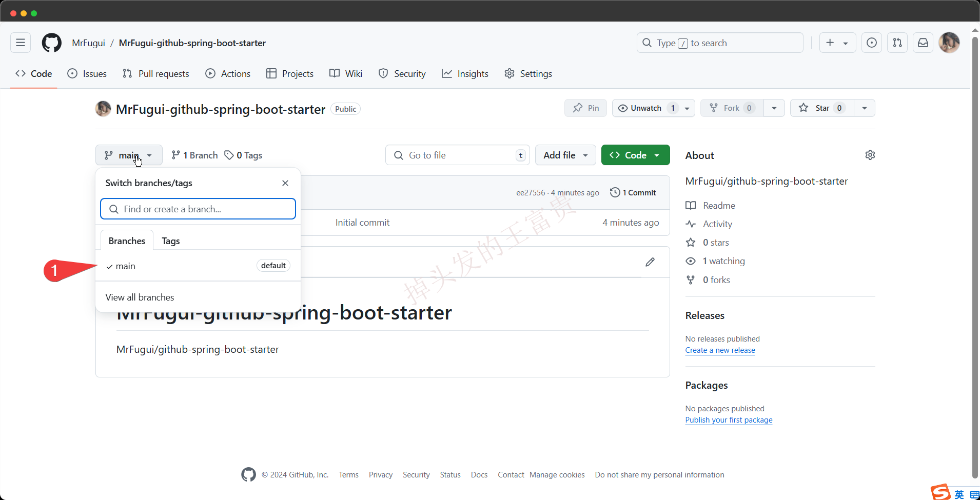
Task: Open the pull requests icon in header
Action: (x=897, y=43)
